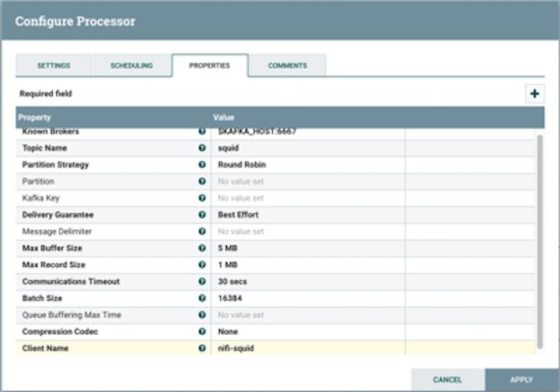Select the Client Name property label
This screenshot has height=392, width=560.
point(45,348)
